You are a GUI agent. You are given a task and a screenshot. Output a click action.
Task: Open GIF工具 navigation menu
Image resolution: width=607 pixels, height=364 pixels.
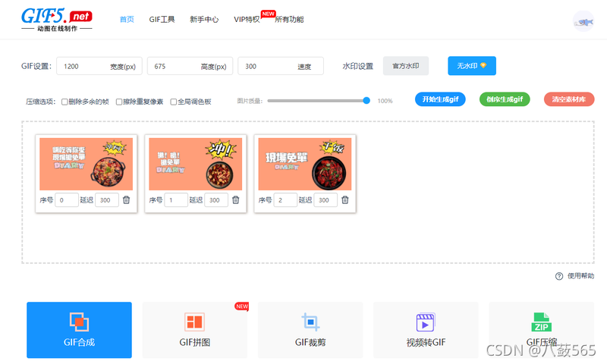coord(162,20)
